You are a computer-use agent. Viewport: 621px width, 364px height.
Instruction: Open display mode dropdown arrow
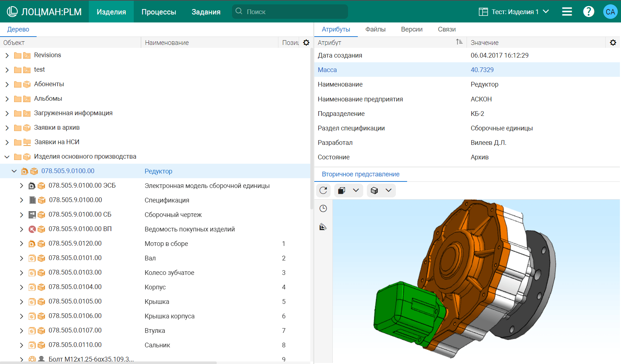356,191
